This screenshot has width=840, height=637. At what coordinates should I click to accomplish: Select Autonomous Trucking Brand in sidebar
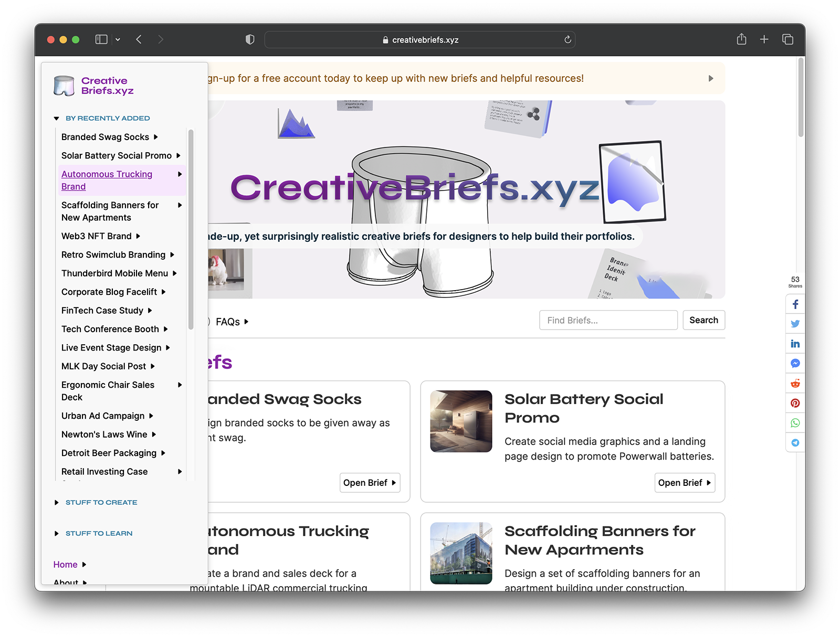click(121, 181)
